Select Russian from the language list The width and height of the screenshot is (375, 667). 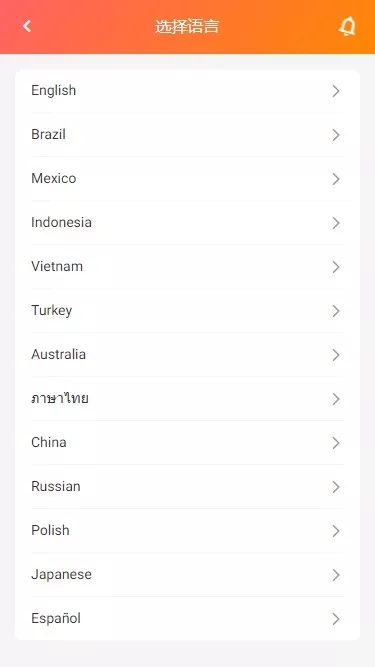188,487
